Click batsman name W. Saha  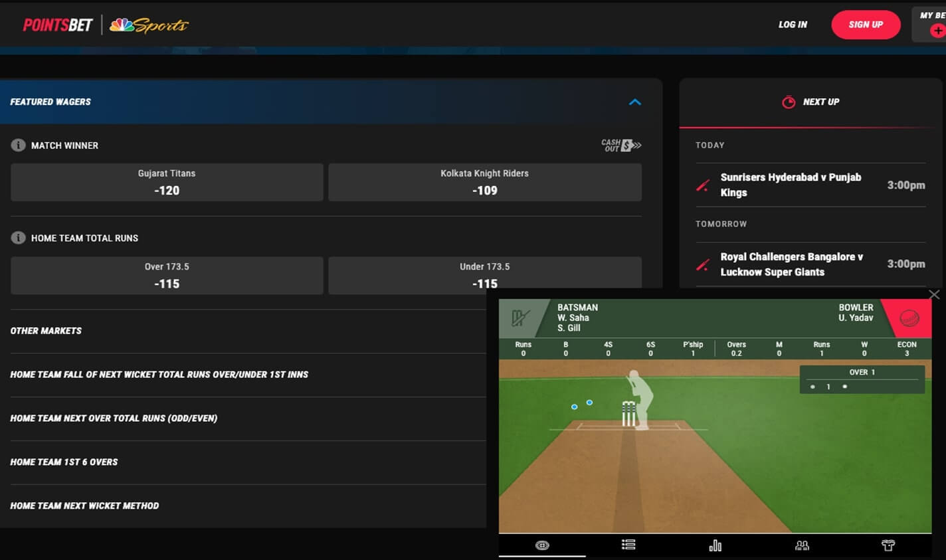pos(573,318)
